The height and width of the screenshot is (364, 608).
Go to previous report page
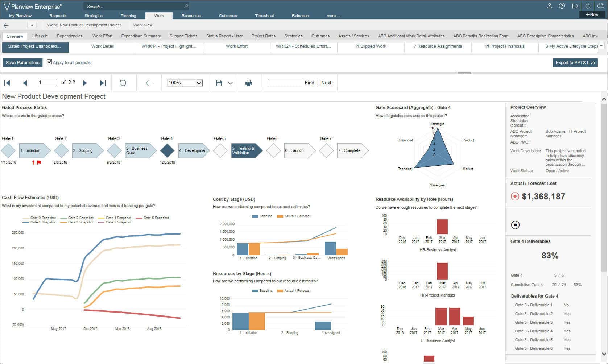(25, 83)
